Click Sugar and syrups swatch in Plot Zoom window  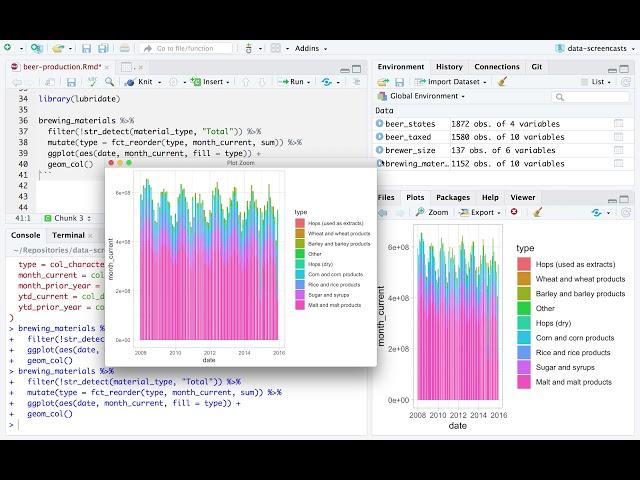[x=300, y=295]
